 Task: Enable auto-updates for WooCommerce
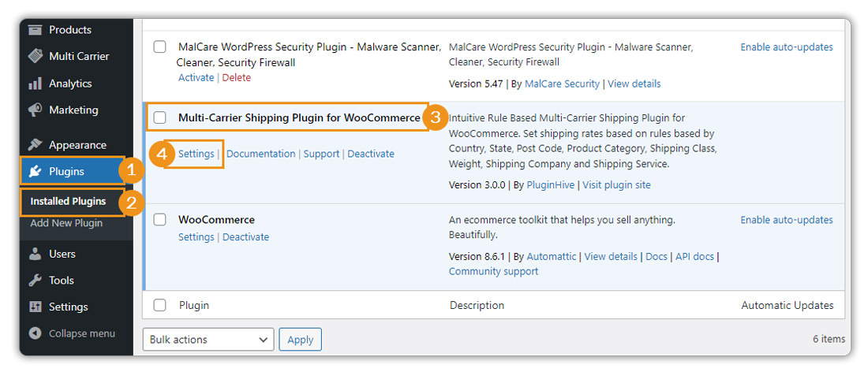click(787, 219)
